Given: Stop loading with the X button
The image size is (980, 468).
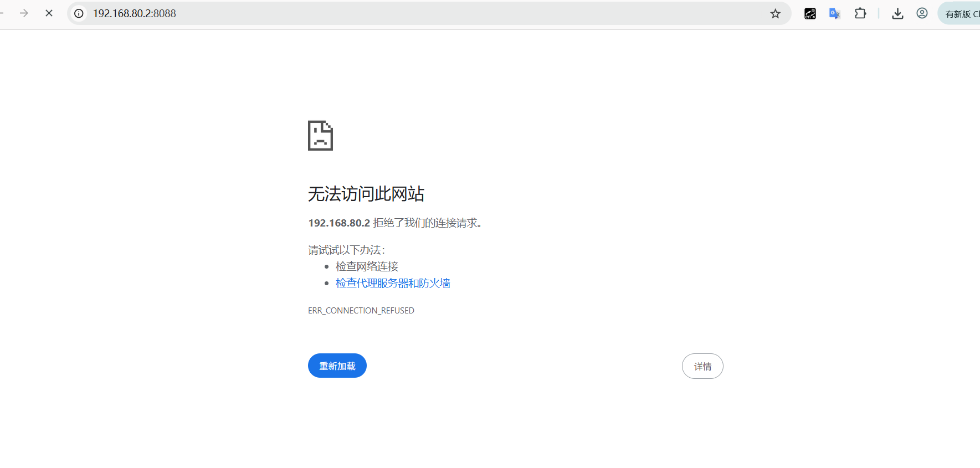Looking at the screenshot, I should click(x=49, y=13).
